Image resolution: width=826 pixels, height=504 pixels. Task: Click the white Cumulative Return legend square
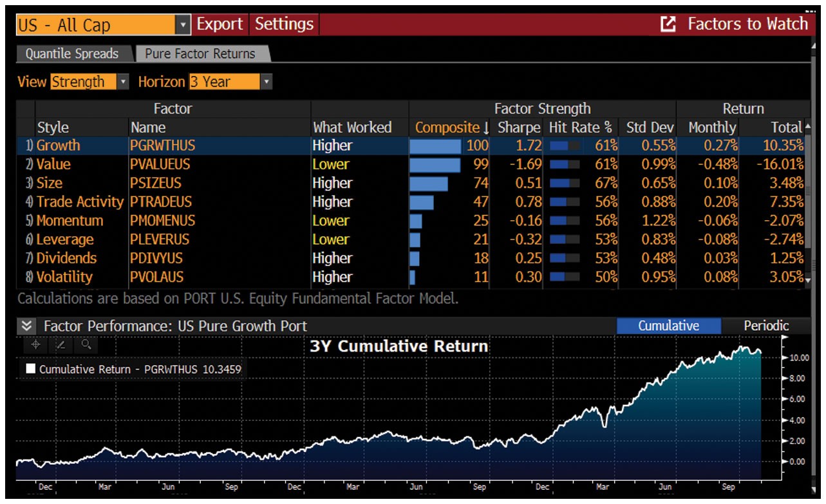coord(30,369)
